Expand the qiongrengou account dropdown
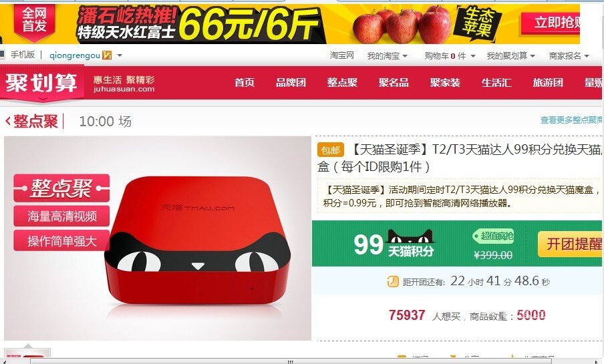The image size is (604, 364). (120, 55)
